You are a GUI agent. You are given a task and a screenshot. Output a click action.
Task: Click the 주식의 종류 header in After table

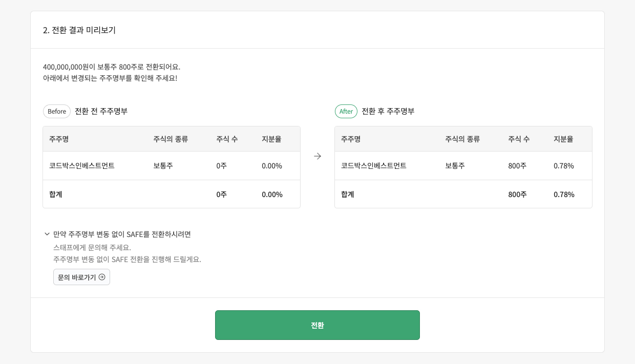click(462, 138)
